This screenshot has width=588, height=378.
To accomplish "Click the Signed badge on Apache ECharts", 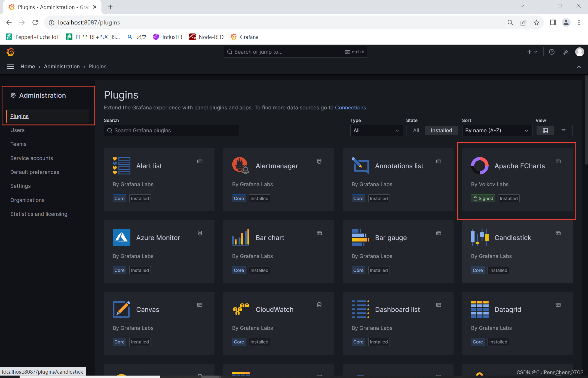I will (x=483, y=198).
